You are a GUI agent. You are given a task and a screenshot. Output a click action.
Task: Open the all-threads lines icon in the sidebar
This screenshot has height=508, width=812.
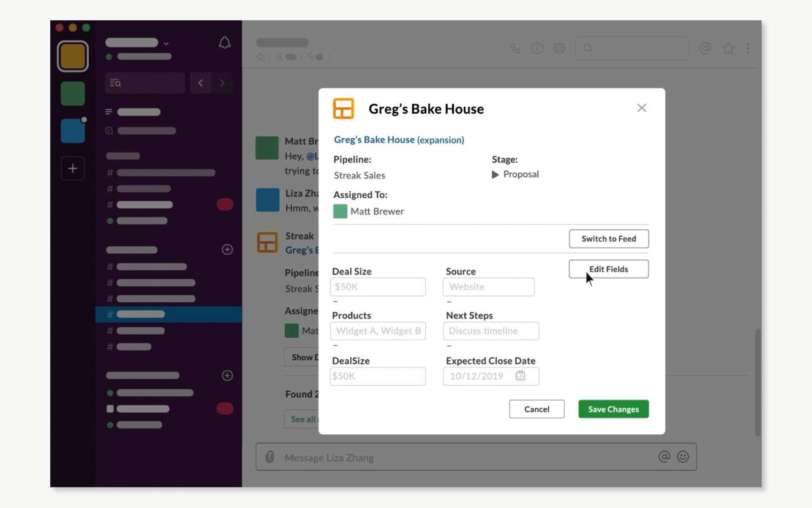point(109,112)
